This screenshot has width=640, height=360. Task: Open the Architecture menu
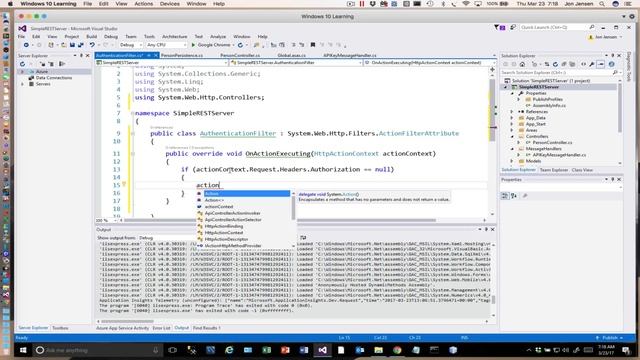(x=175, y=37)
